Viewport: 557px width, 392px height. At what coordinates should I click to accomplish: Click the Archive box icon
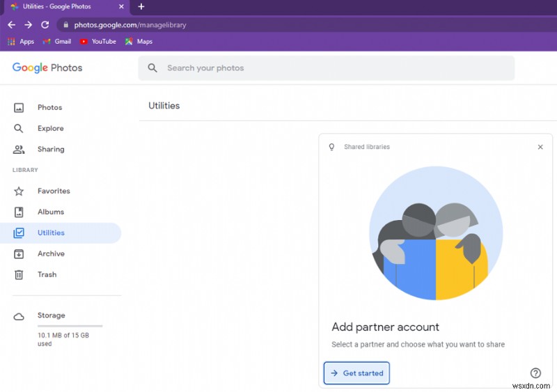(x=19, y=253)
